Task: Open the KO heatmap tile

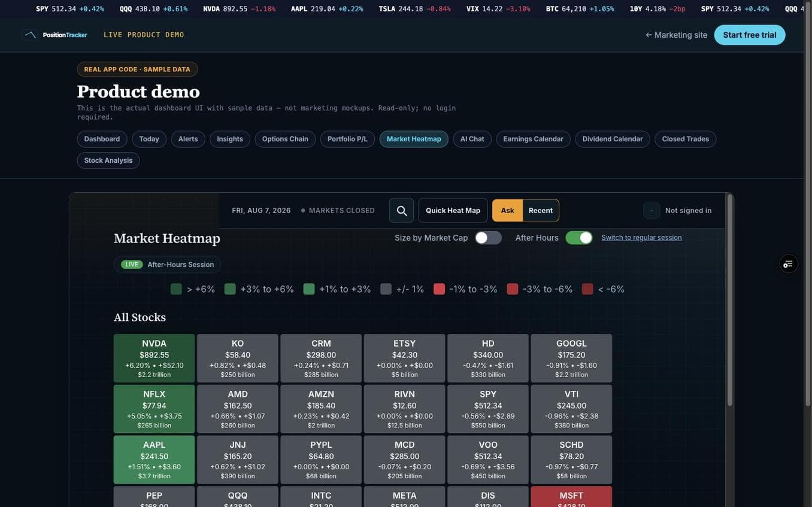Action: click(x=238, y=359)
